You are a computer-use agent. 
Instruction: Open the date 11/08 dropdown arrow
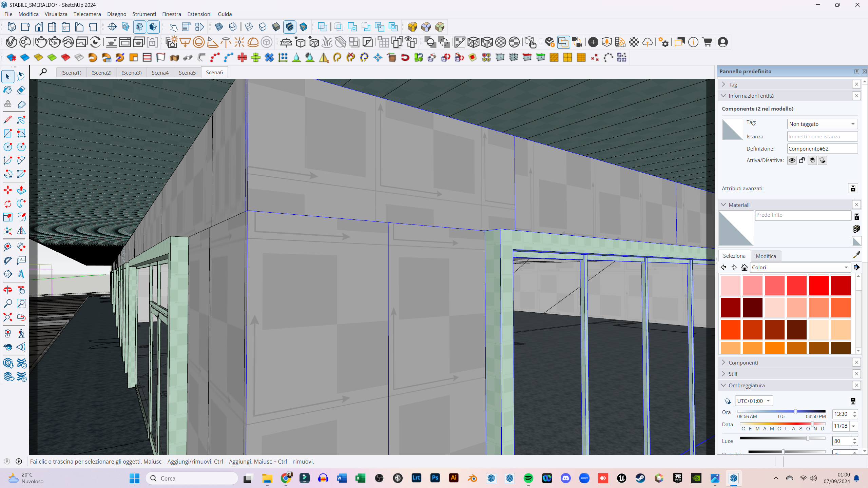click(x=853, y=426)
